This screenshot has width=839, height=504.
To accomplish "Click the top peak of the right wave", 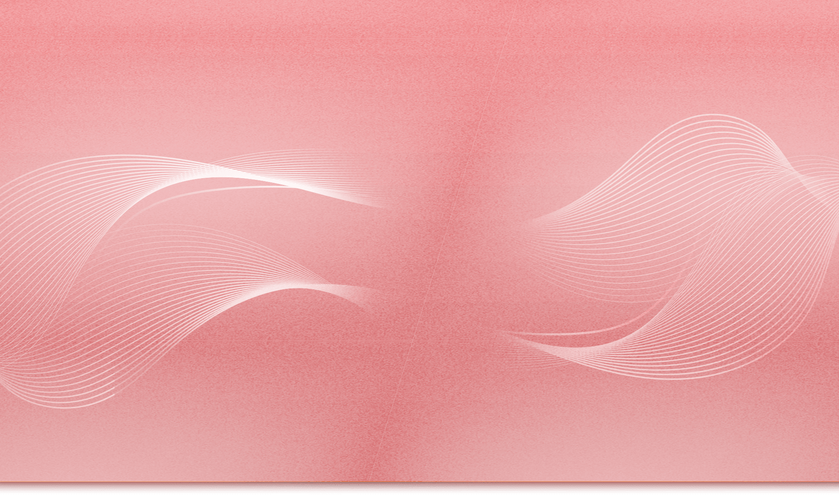I will (x=713, y=115).
